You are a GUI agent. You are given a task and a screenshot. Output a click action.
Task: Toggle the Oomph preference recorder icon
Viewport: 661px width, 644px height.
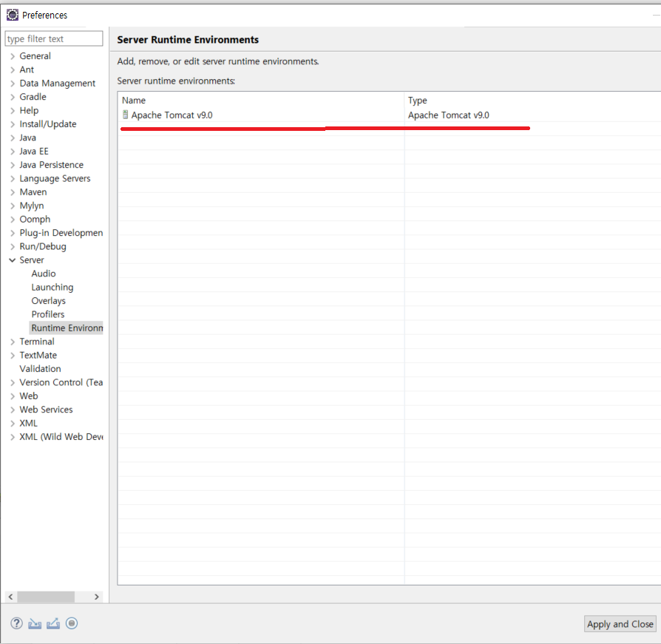point(72,623)
